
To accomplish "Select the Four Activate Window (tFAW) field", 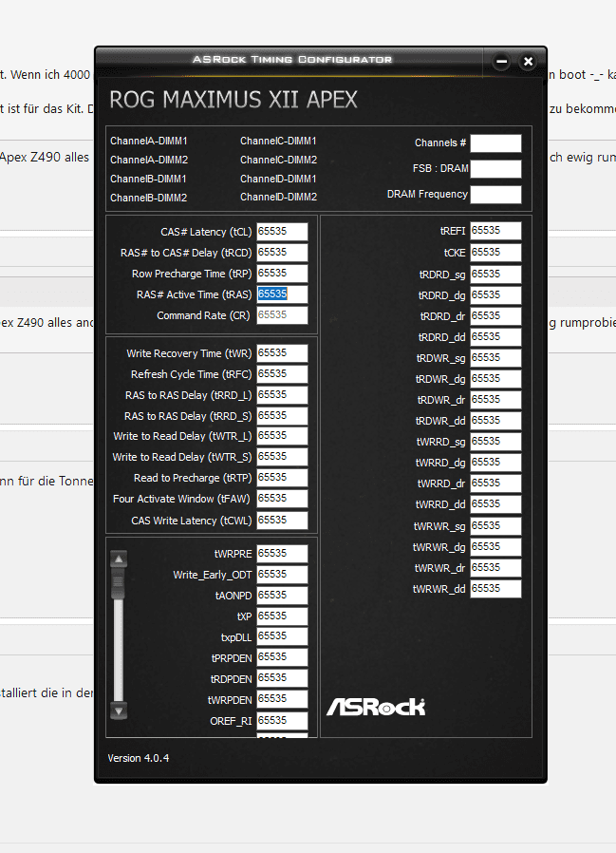I will point(282,499).
